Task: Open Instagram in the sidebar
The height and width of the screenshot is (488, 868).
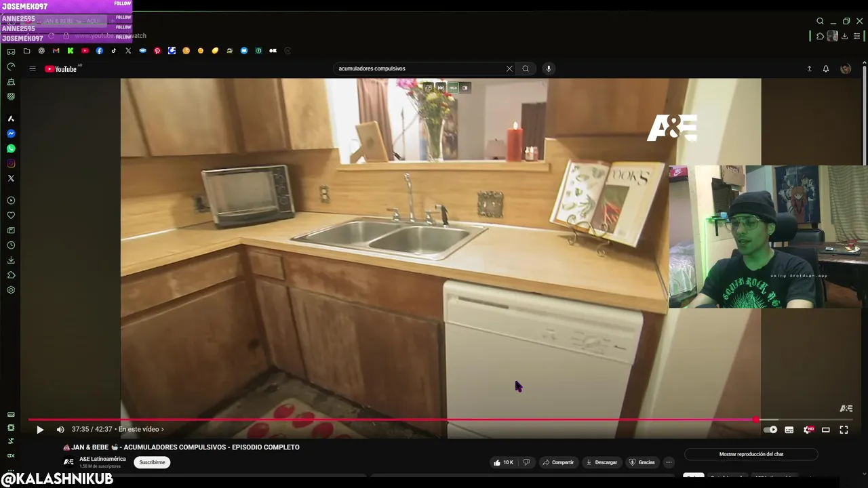Action: (11, 163)
